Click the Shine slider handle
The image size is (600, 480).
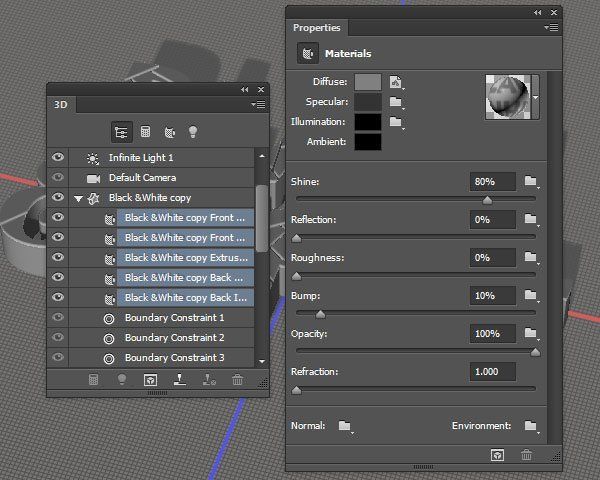pyautogui.click(x=487, y=200)
